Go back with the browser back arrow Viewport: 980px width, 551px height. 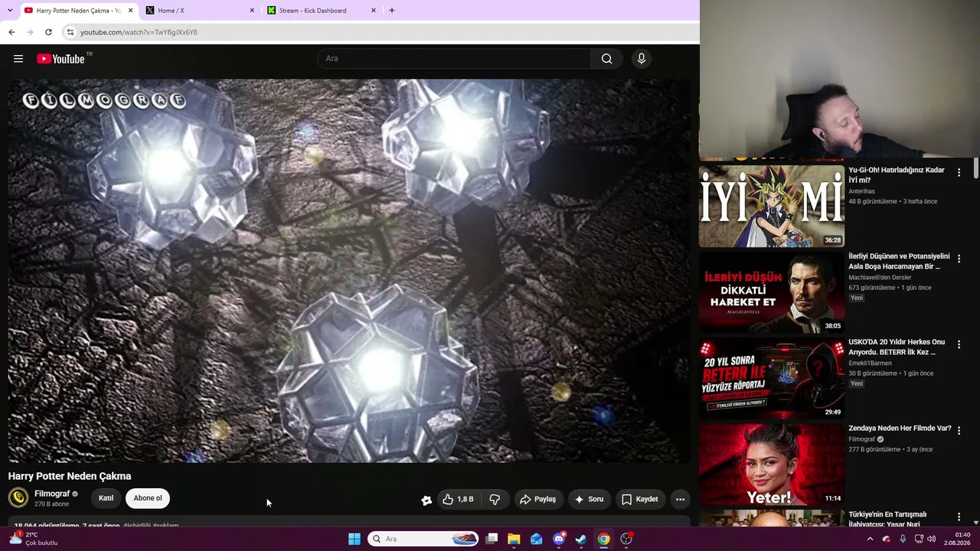click(11, 32)
